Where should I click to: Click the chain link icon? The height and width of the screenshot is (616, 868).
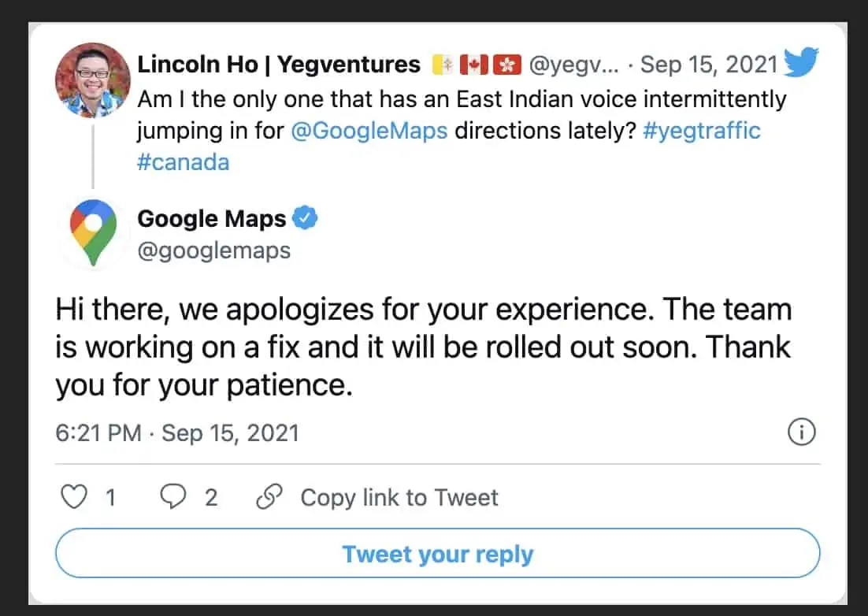269,497
